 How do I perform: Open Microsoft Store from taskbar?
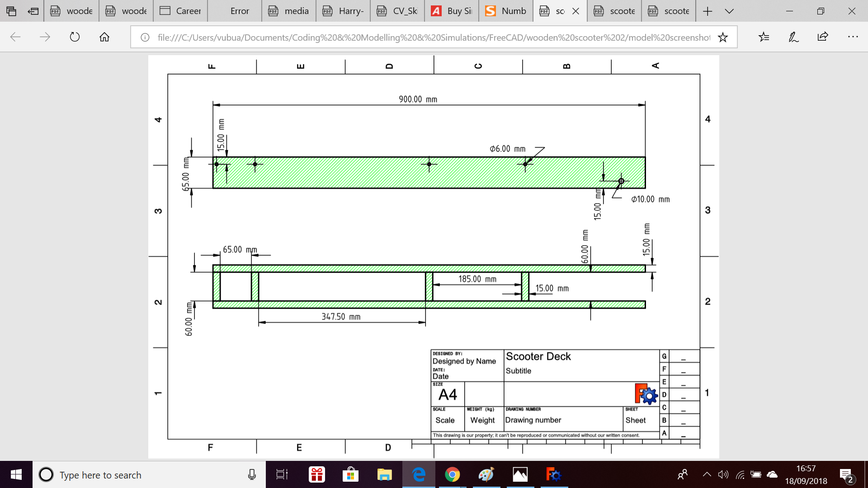tap(350, 474)
